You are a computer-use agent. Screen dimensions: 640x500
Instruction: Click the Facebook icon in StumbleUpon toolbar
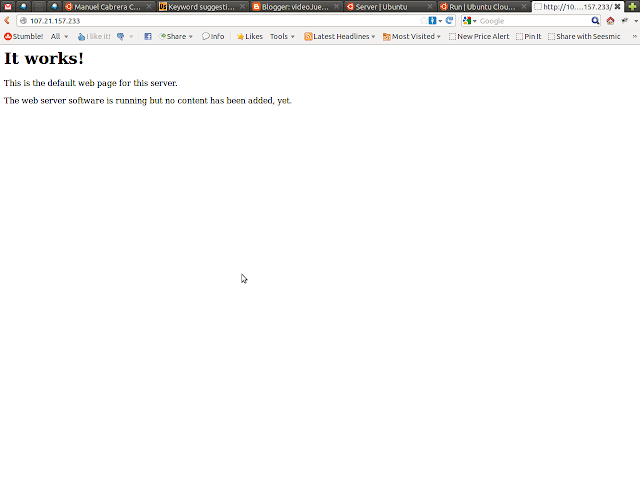(148, 36)
